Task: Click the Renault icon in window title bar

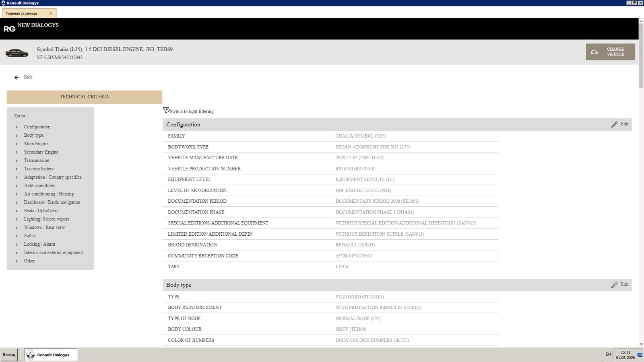Action: click(3, 3)
